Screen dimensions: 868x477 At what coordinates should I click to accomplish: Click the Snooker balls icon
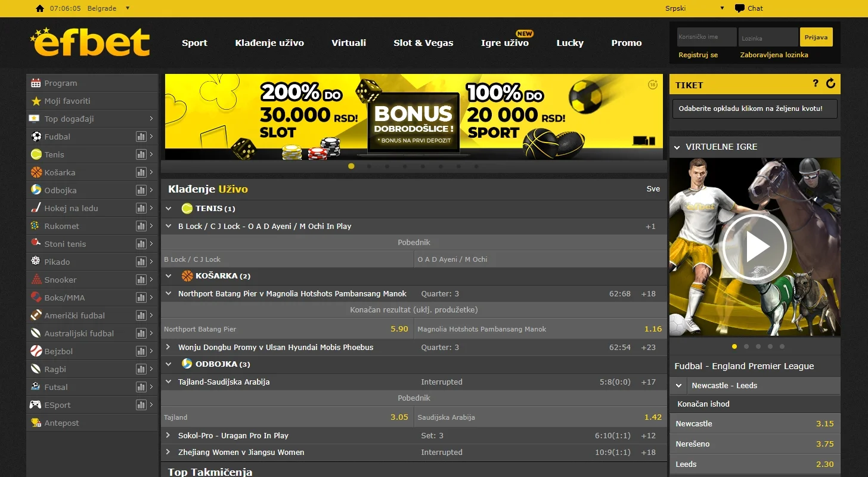36,280
